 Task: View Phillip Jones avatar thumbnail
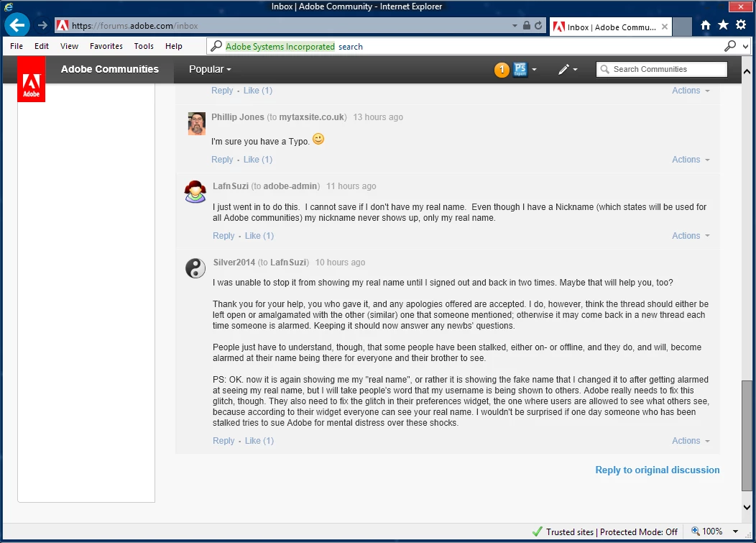[x=197, y=124]
